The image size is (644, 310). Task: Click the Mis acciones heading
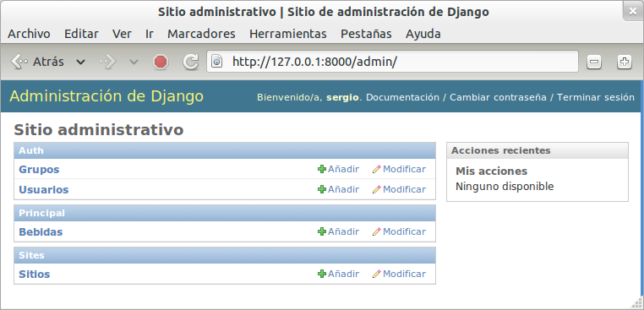(491, 171)
